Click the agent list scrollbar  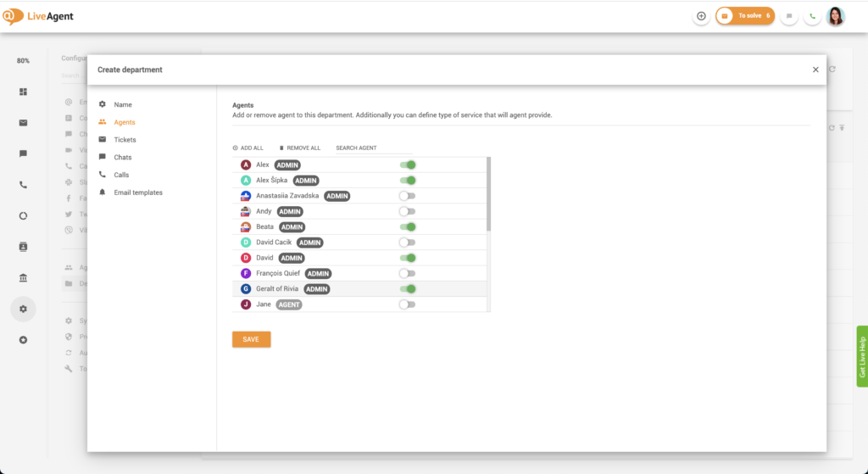[488, 195]
